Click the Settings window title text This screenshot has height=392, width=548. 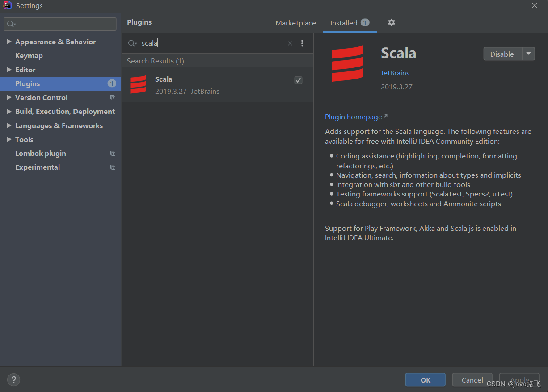coord(30,6)
